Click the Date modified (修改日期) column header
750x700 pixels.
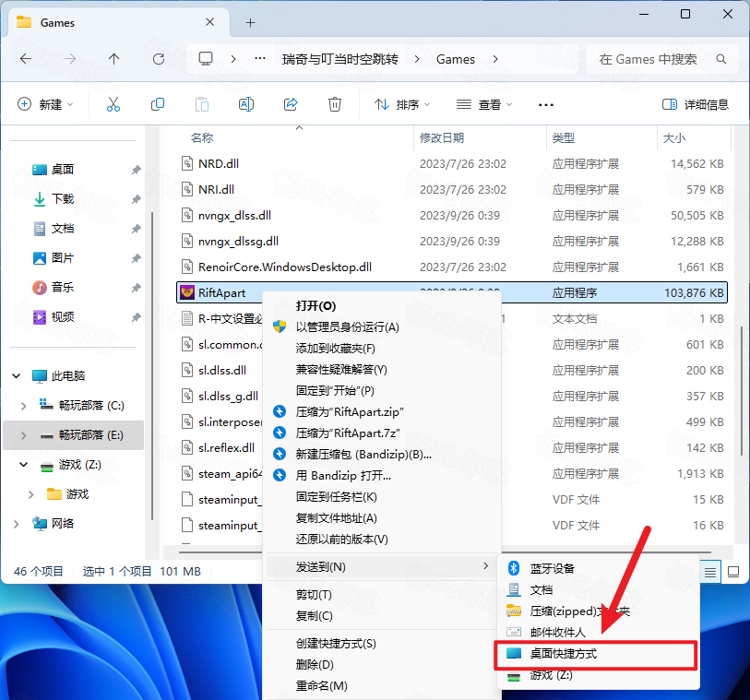click(442, 138)
